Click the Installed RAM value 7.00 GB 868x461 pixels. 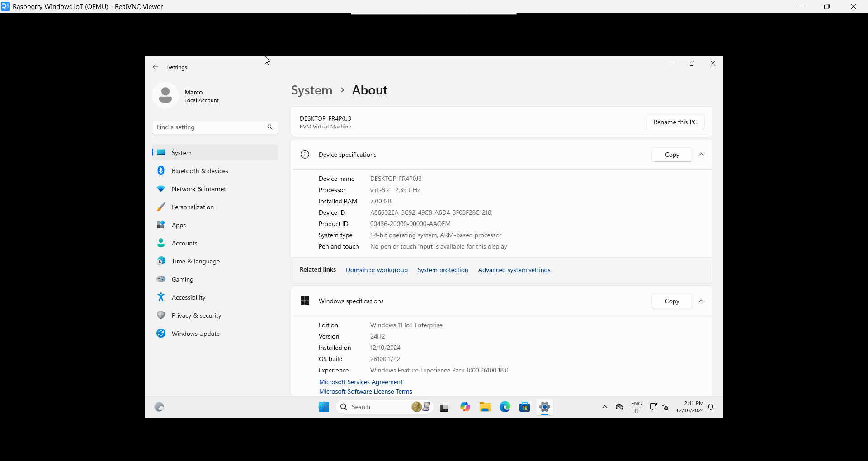click(381, 201)
